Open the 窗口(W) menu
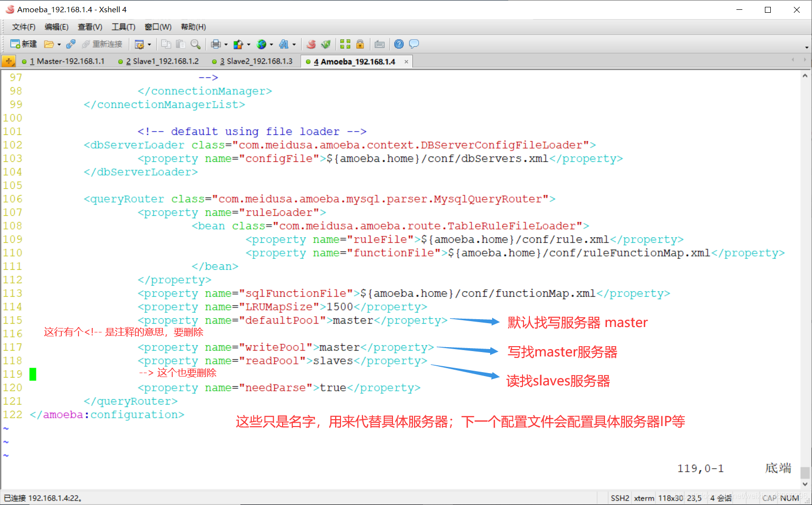 pos(158,27)
